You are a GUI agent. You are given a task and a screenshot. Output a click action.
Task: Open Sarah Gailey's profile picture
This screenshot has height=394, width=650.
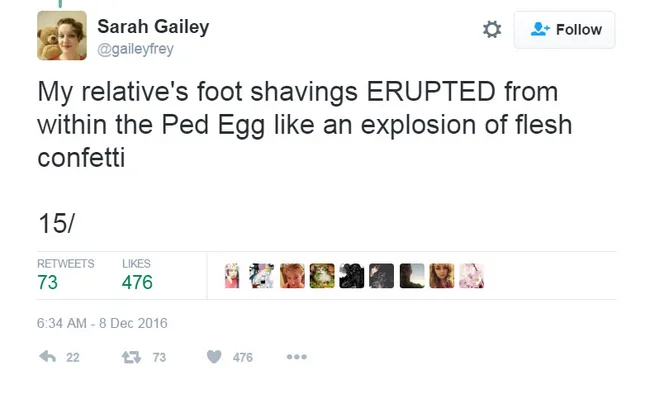click(62, 36)
